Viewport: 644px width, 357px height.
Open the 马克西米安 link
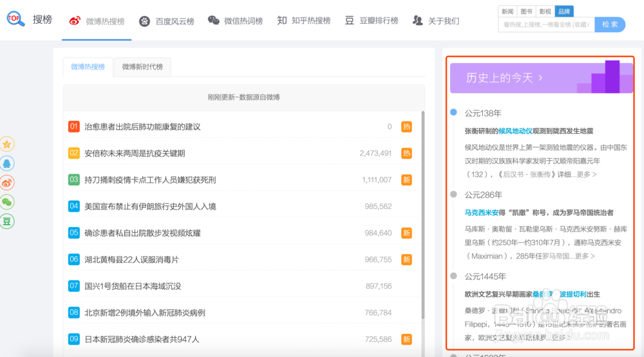click(x=481, y=212)
